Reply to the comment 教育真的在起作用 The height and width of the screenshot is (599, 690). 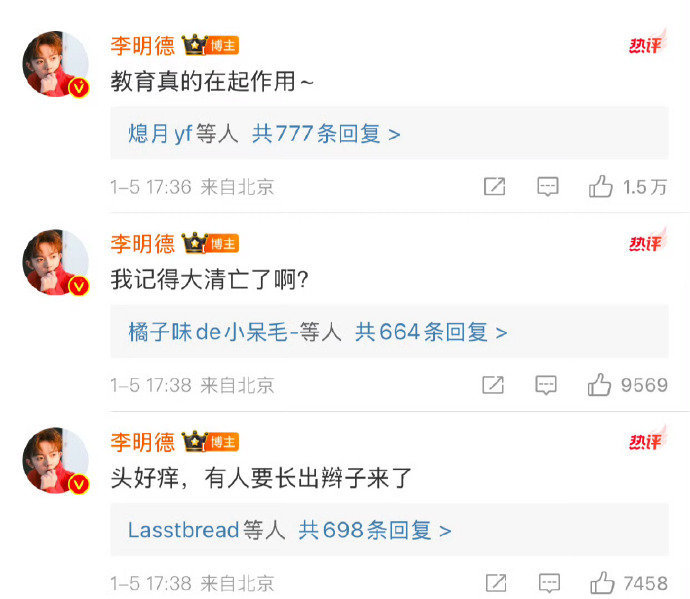tap(548, 187)
